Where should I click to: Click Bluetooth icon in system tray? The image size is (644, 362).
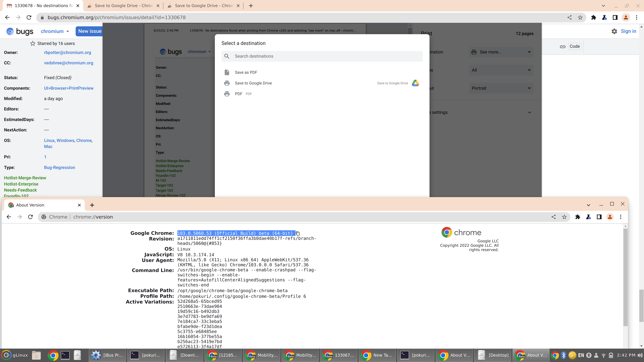563,355
